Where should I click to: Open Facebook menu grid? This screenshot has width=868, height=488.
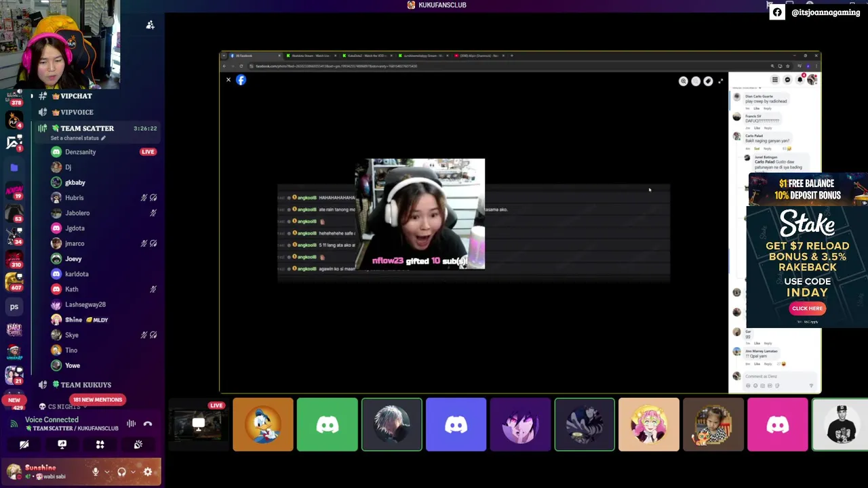click(774, 80)
